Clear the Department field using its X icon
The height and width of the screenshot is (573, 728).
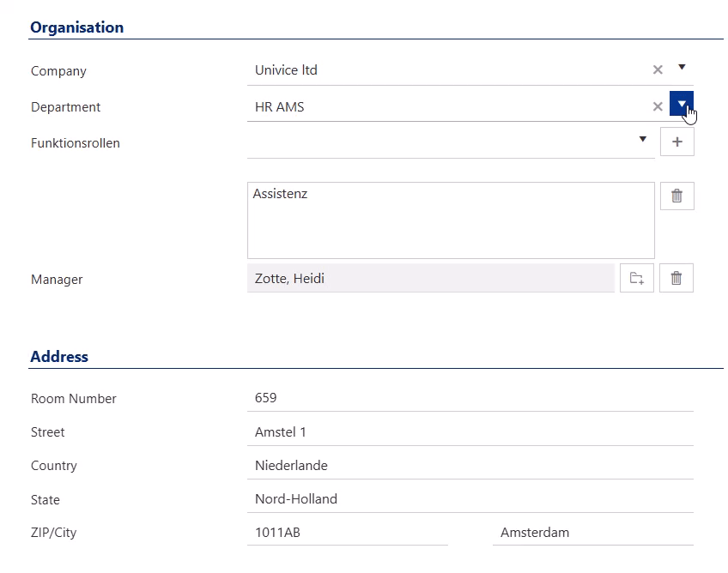[658, 106]
